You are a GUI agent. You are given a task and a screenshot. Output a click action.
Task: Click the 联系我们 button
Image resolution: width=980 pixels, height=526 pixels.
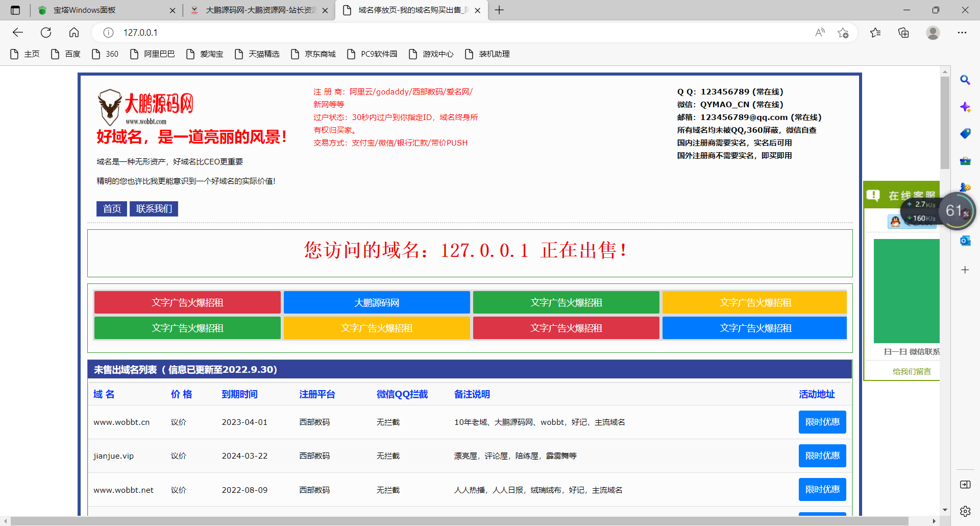[153, 209]
